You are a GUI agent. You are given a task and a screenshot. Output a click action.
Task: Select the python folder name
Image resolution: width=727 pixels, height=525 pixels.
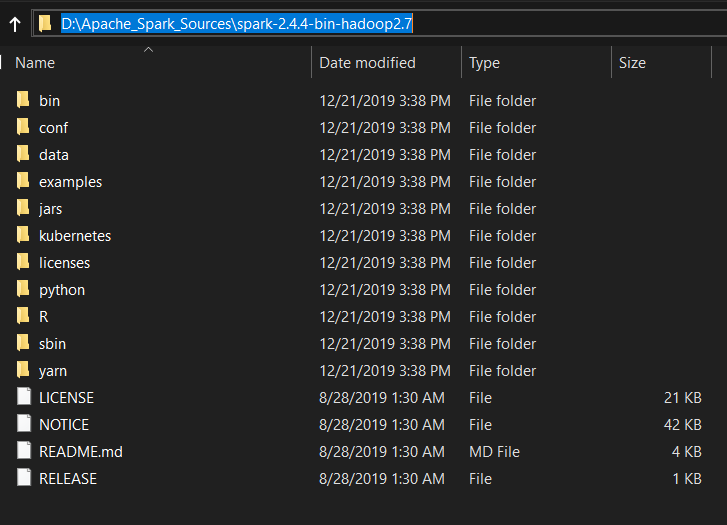click(62, 290)
